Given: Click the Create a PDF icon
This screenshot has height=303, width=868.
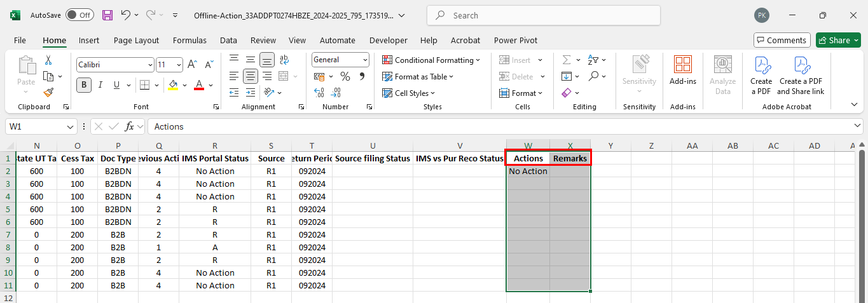Looking at the screenshot, I should click(761, 75).
